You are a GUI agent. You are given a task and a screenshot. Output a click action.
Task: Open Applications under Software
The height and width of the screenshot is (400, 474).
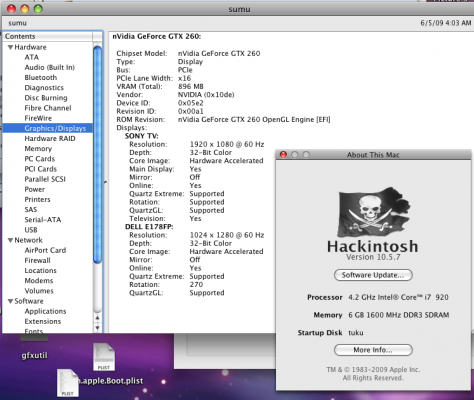click(x=45, y=311)
